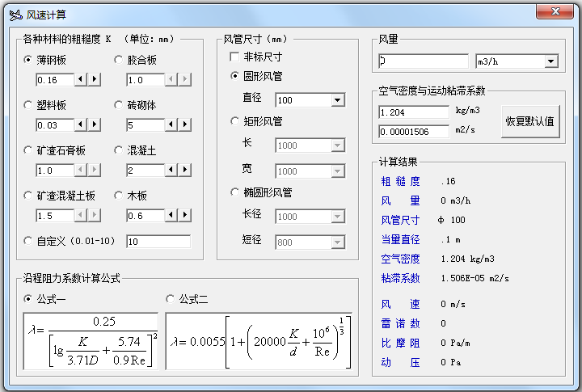Click the 公式一 formula image
This screenshot has width=582, height=392.
point(91,341)
